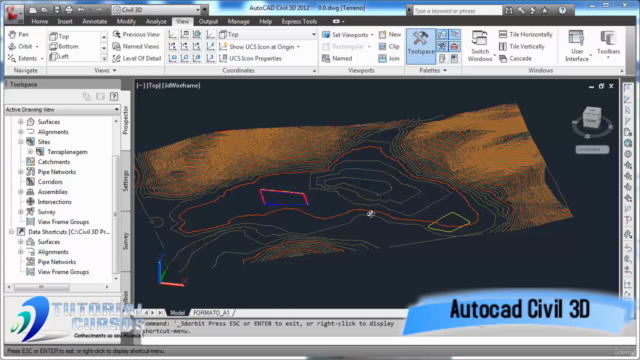The height and width of the screenshot is (360, 640).
Task: Click the Toolspace help icon
Action: point(114,96)
